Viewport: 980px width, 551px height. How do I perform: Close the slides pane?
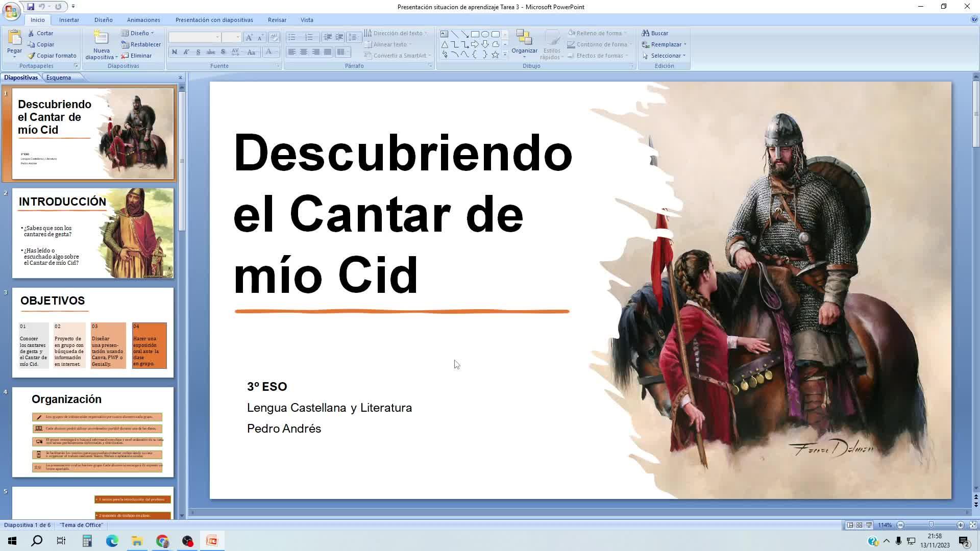[x=180, y=78]
